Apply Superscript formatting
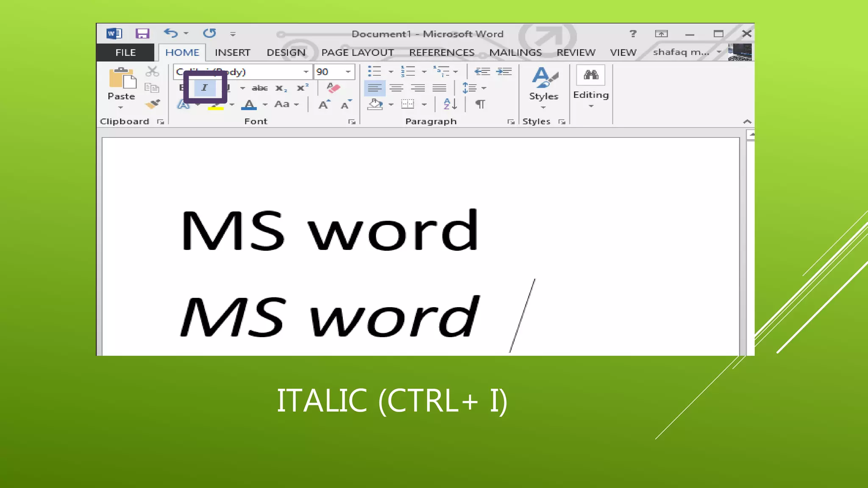This screenshot has width=868, height=488. [x=302, y=88]
